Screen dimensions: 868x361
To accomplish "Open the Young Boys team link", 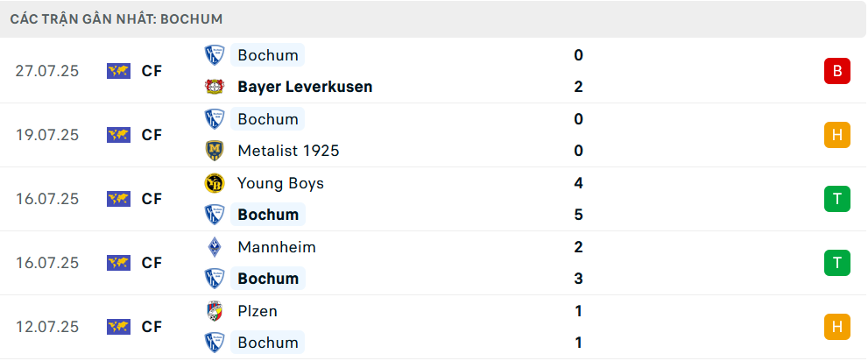I will point(280,183).
